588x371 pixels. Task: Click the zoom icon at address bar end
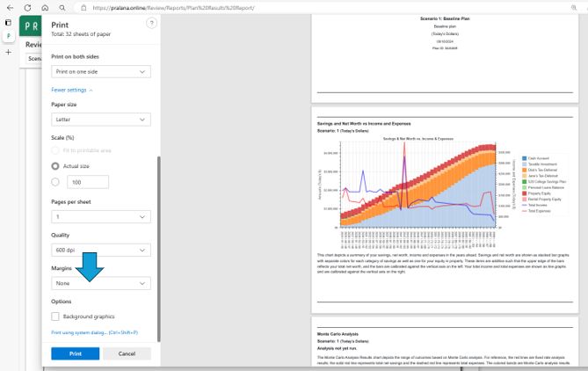click(574, 8)
